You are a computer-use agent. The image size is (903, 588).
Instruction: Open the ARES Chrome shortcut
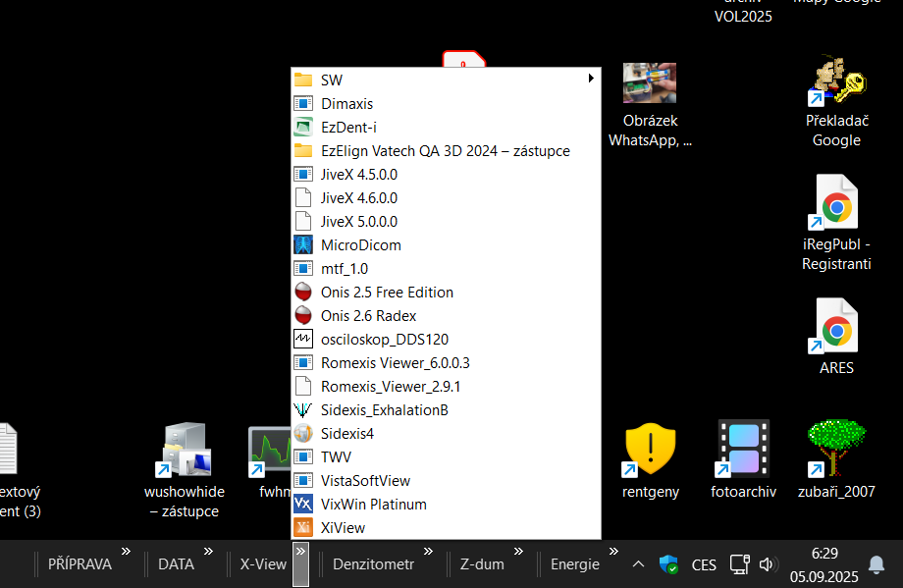click(836, 337)
